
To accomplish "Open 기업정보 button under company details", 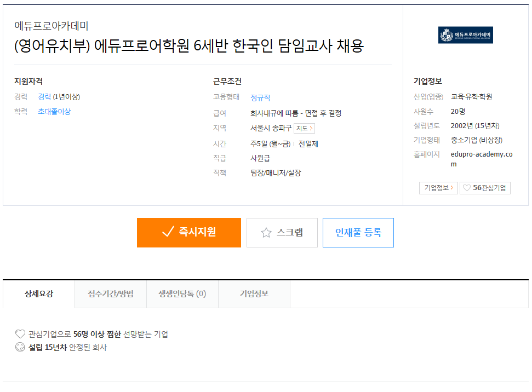I will (439, 188).
